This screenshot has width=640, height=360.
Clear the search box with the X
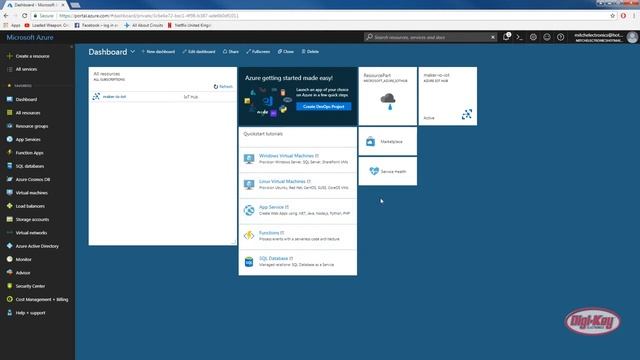click(493, 37)
